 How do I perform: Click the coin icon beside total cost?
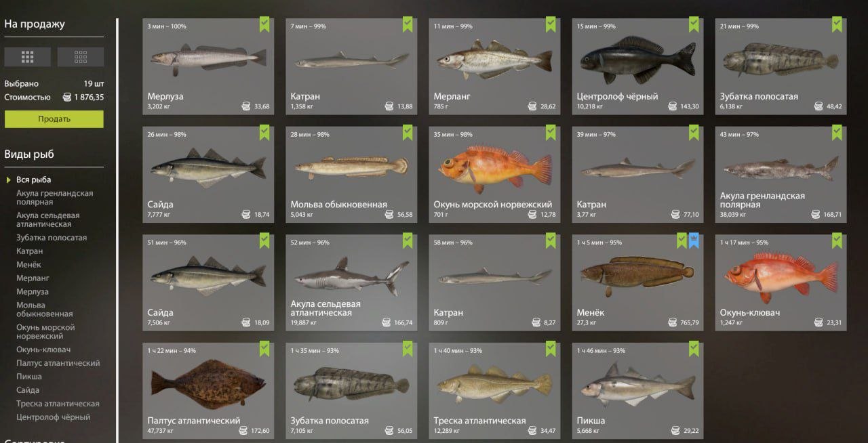(66, 98)
